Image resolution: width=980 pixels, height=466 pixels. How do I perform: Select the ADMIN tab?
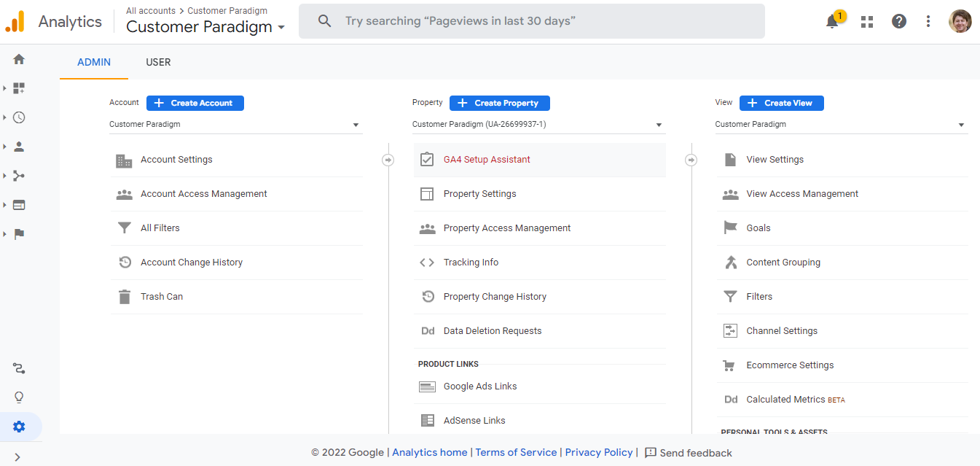(93, 62)
